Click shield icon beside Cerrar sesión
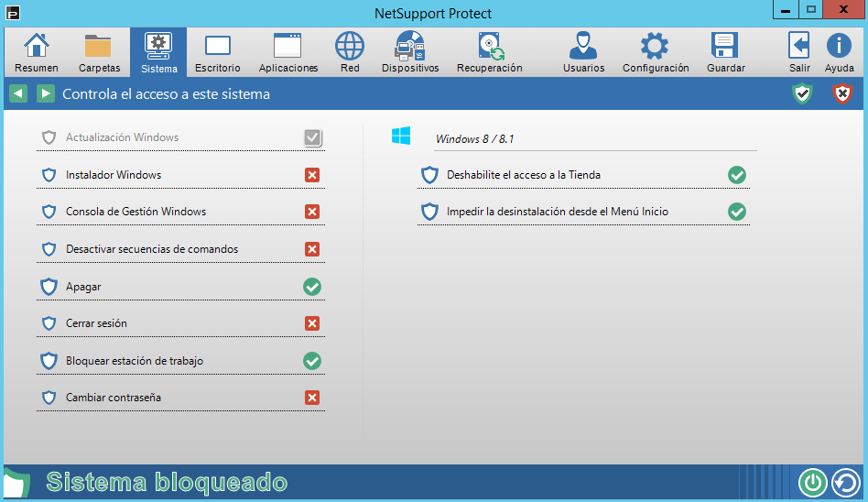 [x=49, y=323]
